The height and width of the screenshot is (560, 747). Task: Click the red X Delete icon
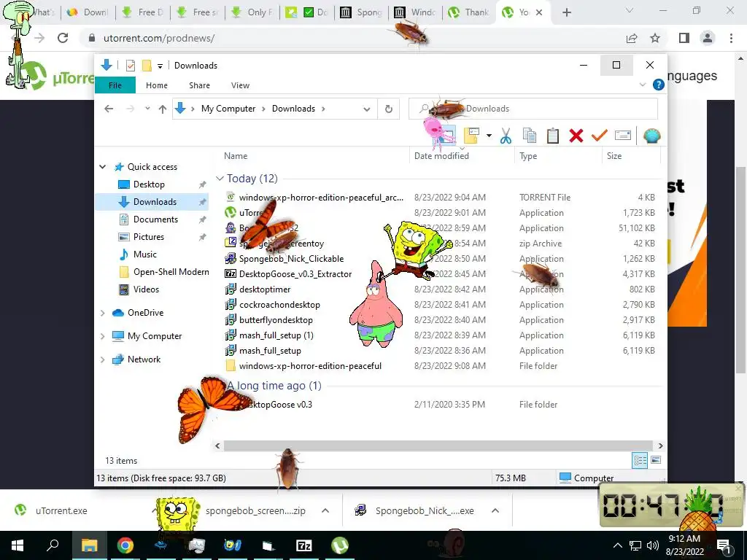[x=576, y=136]
